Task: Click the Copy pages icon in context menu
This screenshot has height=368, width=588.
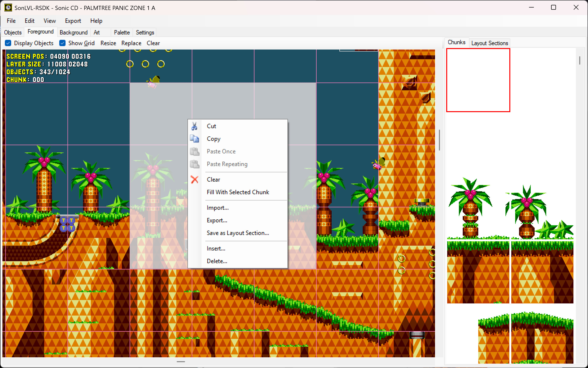Action: pos(194,139)
